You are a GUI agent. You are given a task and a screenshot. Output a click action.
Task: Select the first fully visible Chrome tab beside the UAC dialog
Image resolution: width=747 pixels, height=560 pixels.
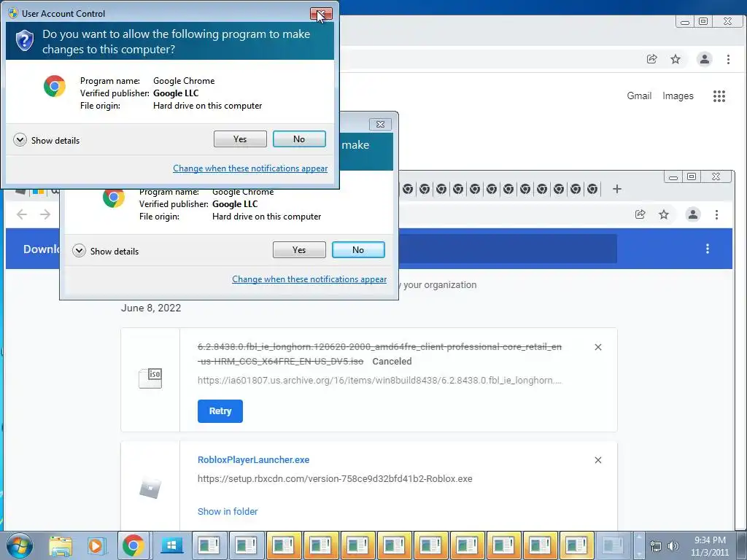408,189
